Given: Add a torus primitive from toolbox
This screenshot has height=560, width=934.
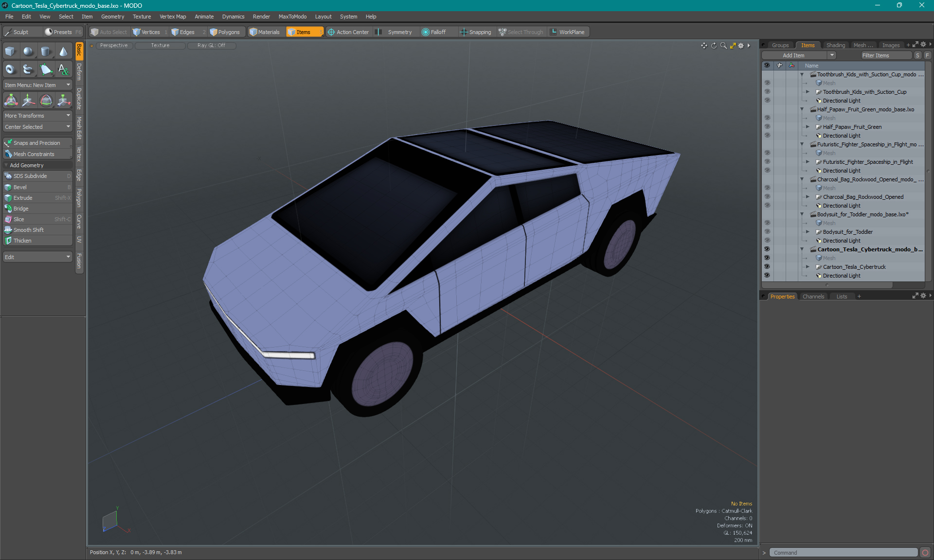Looking at the screenshot, I should [x=10, y=70].
